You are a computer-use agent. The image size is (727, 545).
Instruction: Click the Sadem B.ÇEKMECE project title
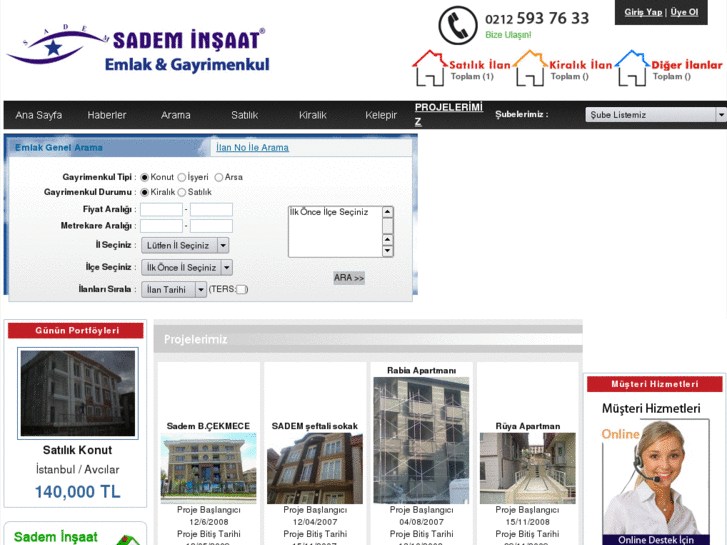pos(208,426)
